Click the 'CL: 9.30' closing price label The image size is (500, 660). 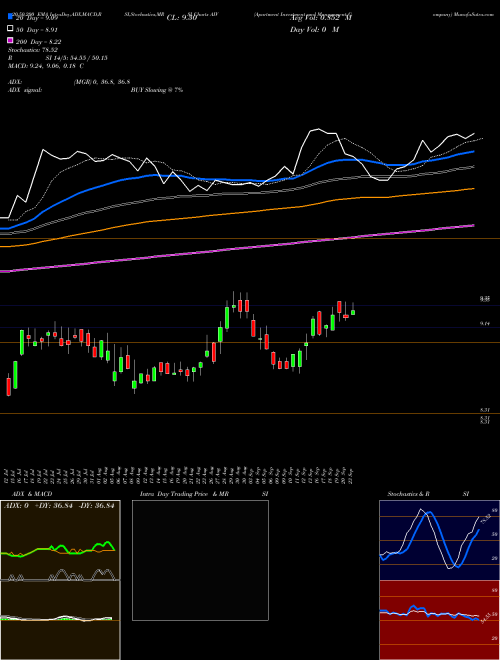click(x=182, y=18)
